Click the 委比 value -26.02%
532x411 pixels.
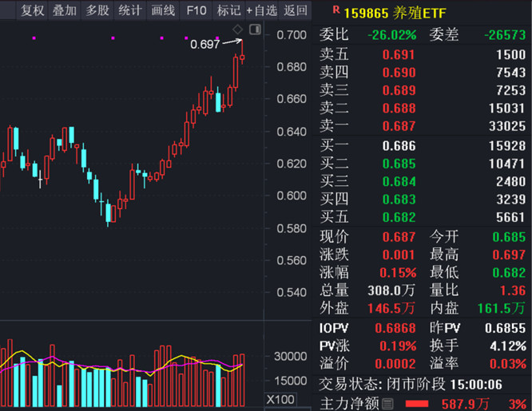(x=392, y=35)
